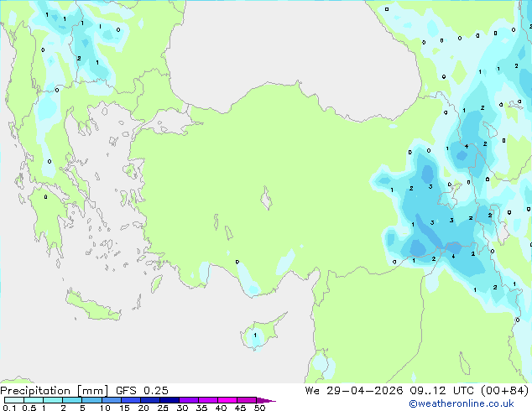Click the legend label '50'

coord(260,408)
